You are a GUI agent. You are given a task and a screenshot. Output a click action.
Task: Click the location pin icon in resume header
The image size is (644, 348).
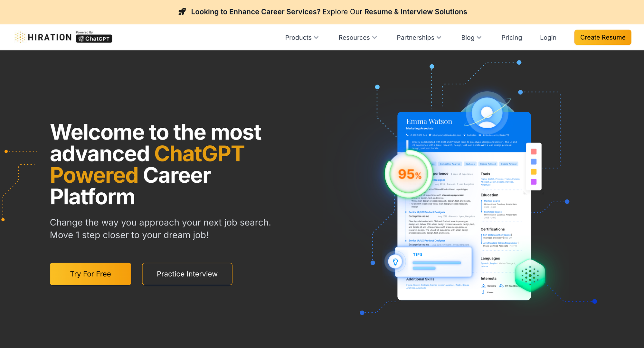tap(464, 135)
